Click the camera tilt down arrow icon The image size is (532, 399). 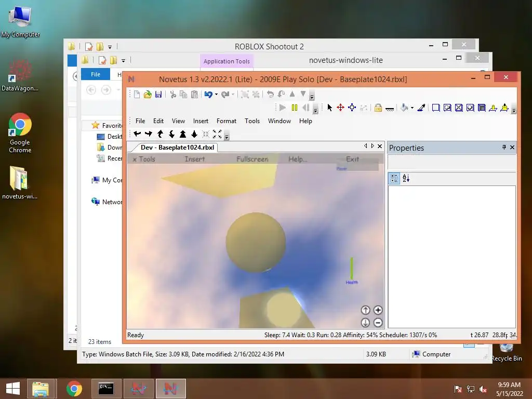(171, 134)
